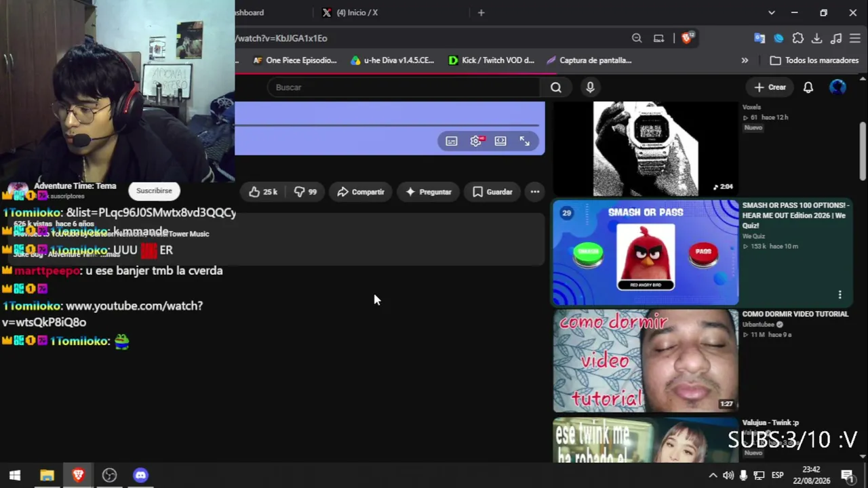The height and width of the screenshot is (488, 868).
Task: Open the Smash or Pass video thumbnail
Action: (645, 253)
